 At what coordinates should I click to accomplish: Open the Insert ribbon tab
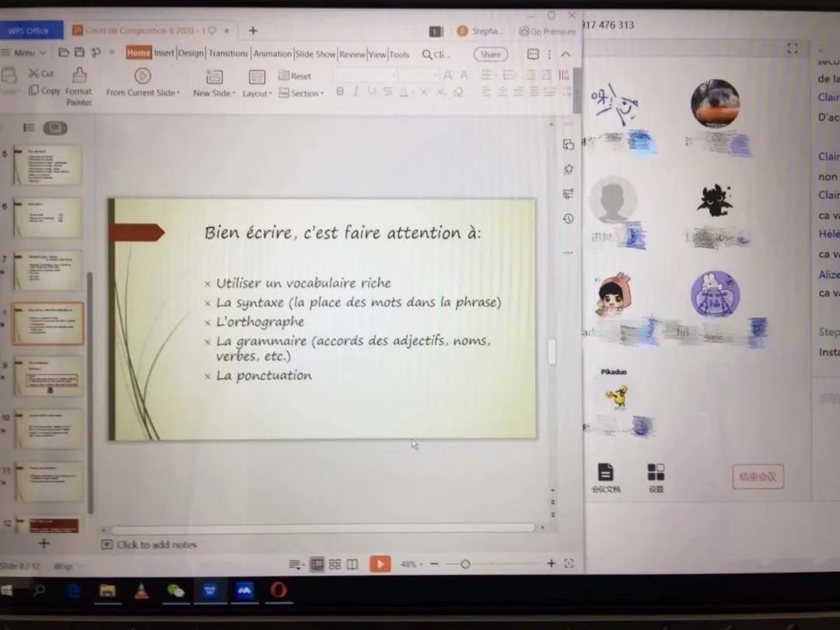[164, 54]
